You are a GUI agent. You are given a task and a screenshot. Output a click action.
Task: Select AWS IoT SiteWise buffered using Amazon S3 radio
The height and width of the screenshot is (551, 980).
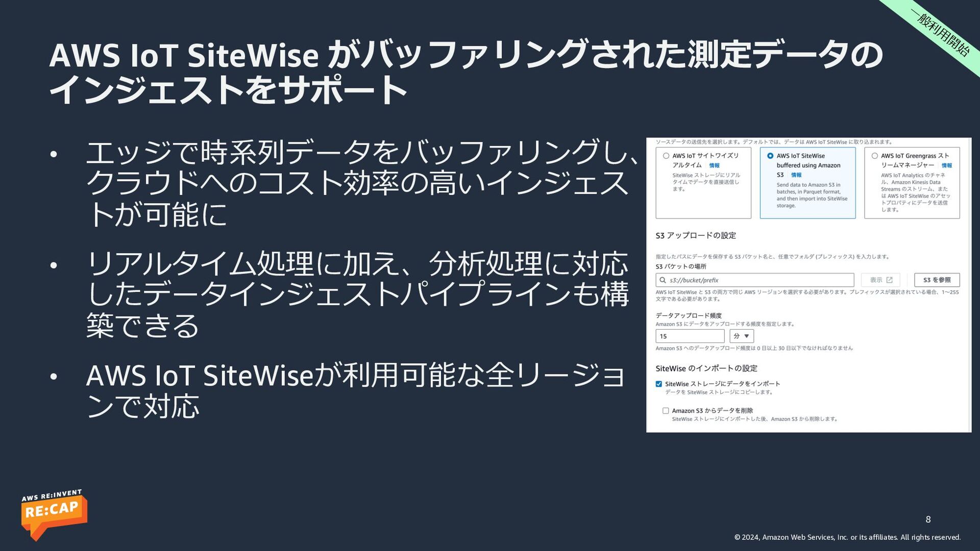tap(770, 156)
